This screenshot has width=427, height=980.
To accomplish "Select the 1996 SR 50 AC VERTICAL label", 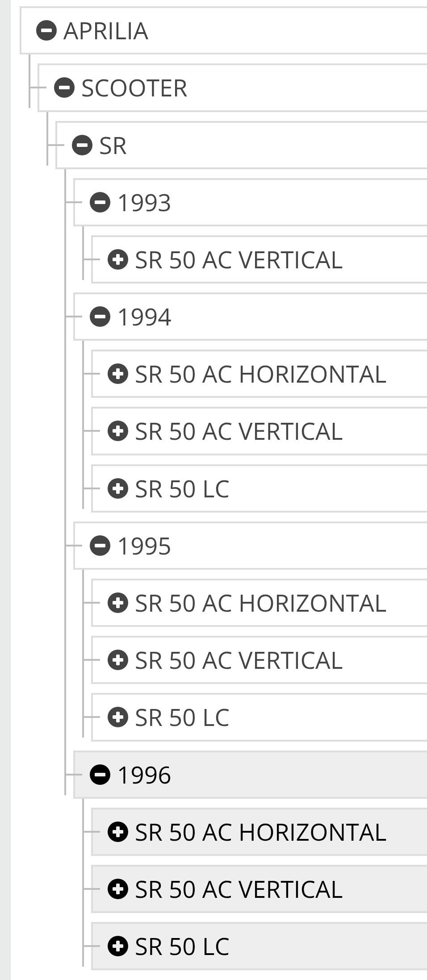I will [x=239, y=889].
